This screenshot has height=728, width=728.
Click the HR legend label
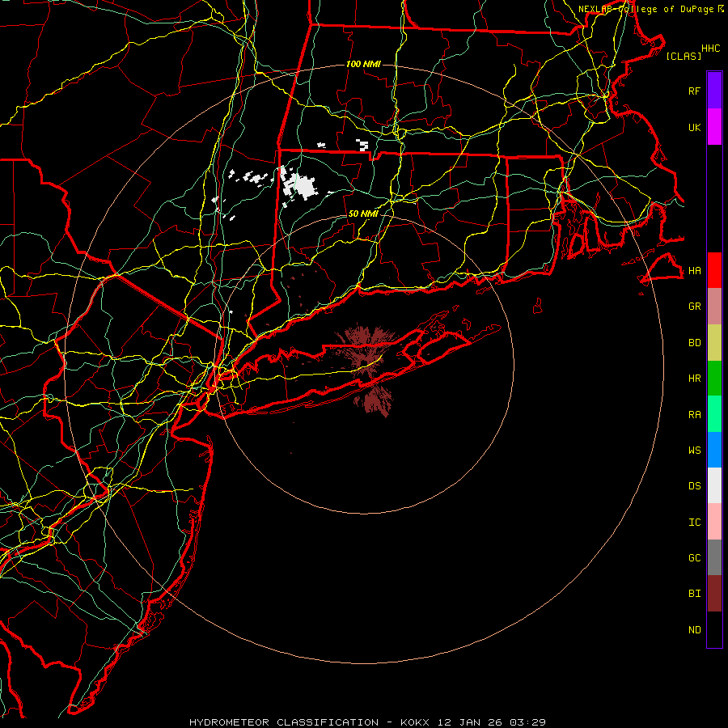694,379
